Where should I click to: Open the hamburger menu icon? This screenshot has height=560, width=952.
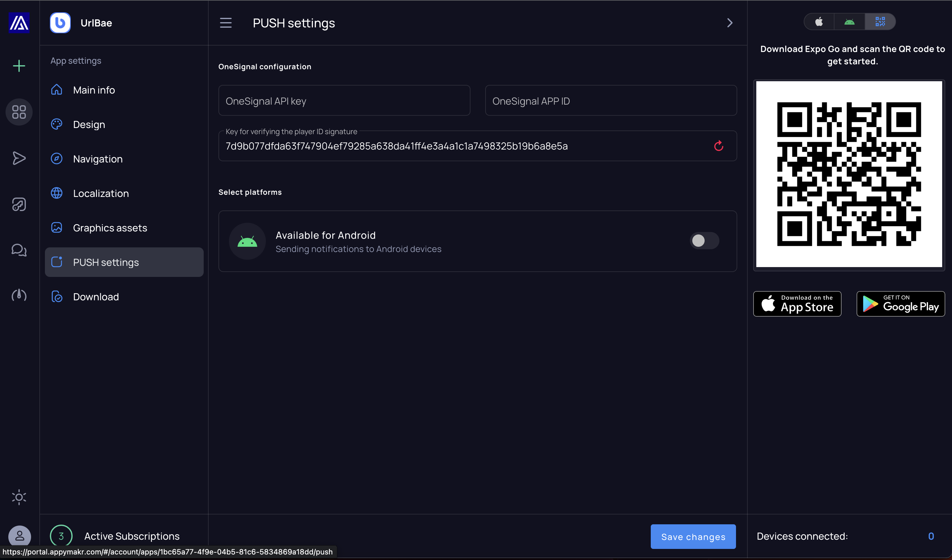[226, 23]
